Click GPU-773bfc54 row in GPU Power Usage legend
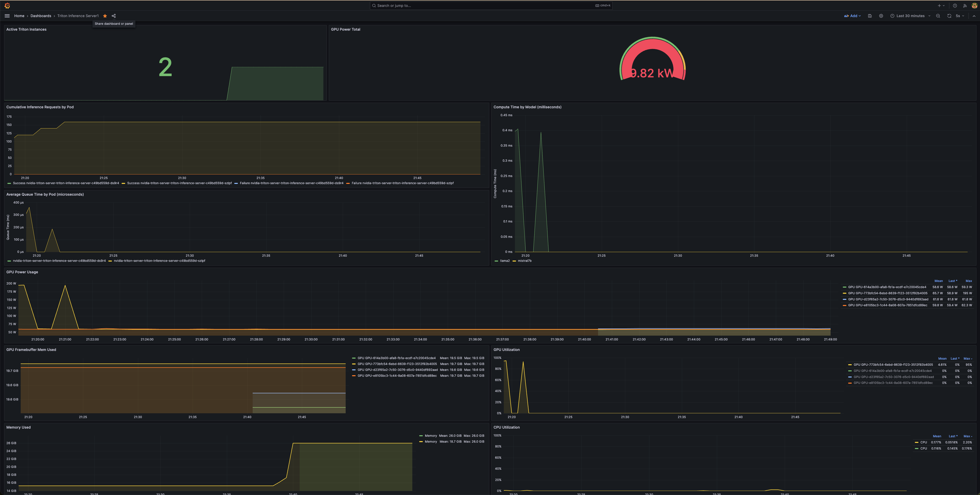 point(907,293)
